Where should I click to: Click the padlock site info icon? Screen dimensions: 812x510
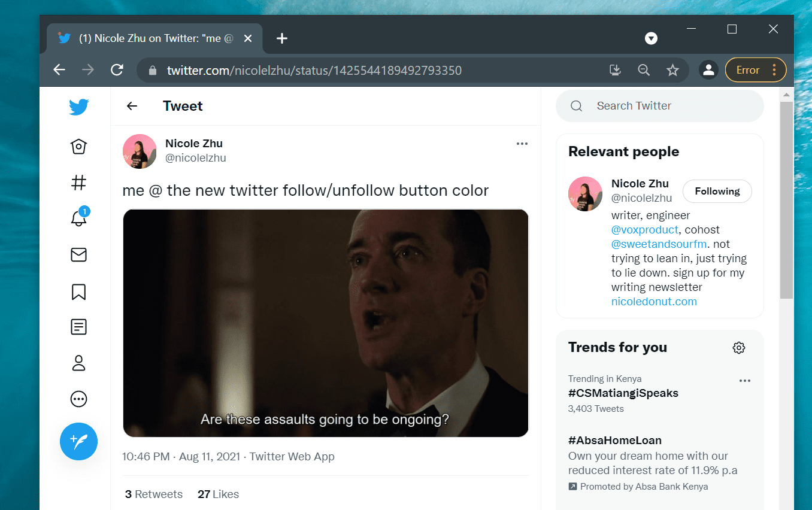coord(153,71)
